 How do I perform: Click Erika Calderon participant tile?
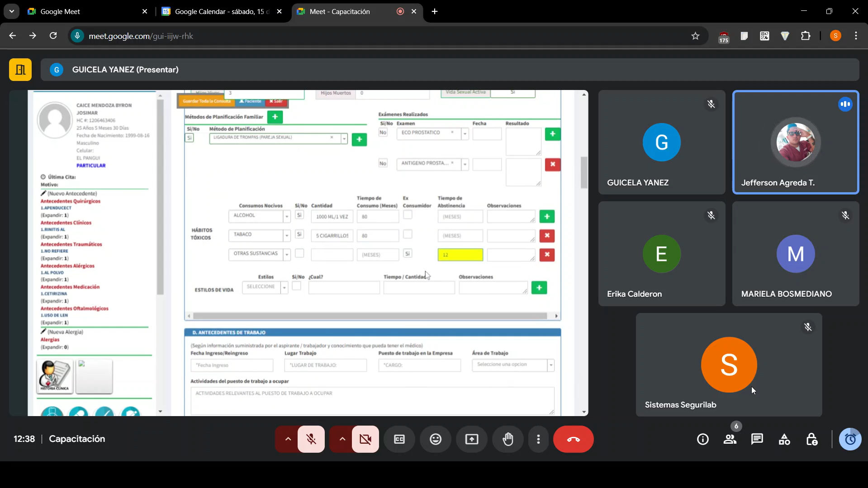point(662,254)
